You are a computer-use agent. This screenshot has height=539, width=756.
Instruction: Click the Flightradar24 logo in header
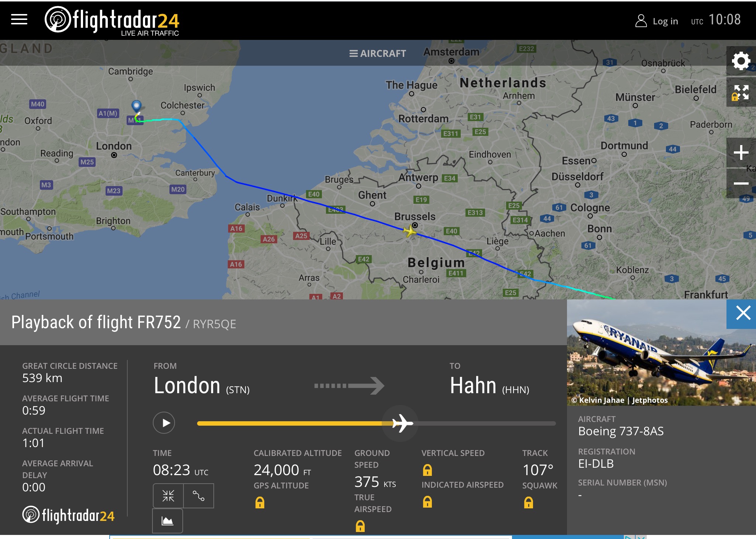tap(112, 21)
